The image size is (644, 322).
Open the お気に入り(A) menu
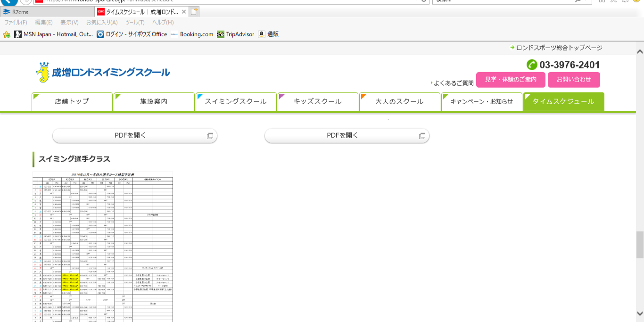coord(102,22)
